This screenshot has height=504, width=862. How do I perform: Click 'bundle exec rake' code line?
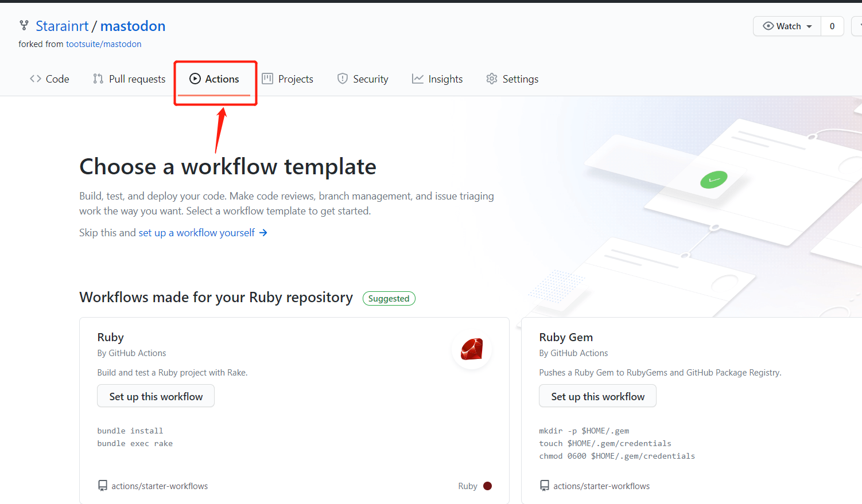click(x=135, y=444)
